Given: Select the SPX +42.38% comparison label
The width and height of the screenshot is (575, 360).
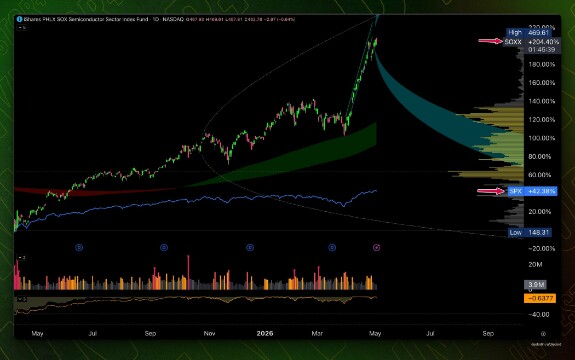Looking at the screenshot, I should (532, 191).
